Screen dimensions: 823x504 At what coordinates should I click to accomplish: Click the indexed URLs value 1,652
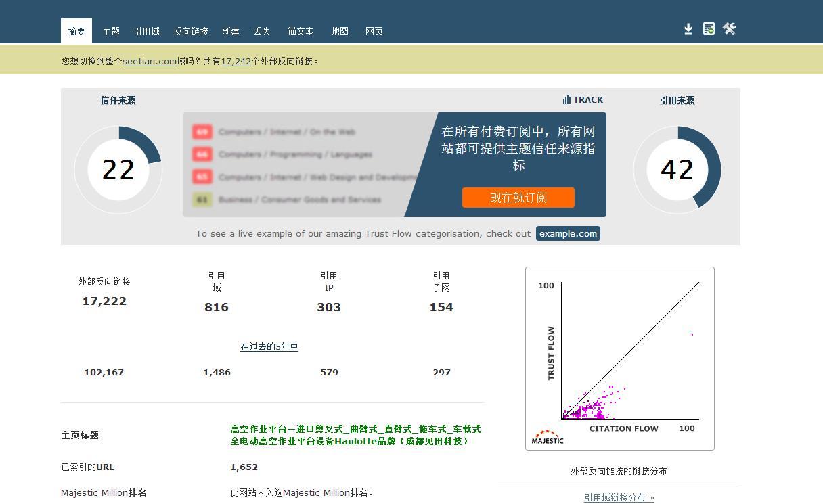(x=244, y=467)
